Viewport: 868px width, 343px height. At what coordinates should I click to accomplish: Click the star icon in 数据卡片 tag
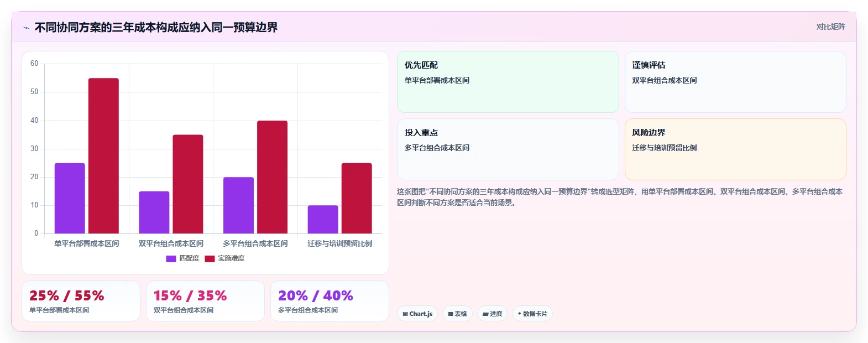pyautogui.click(x=519, y=314)
